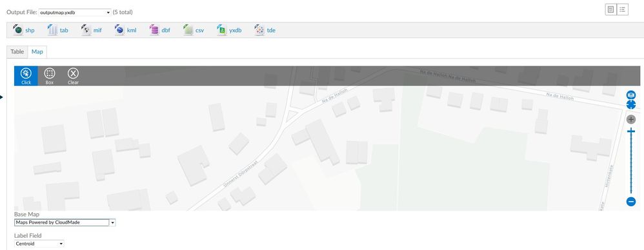Switch to document view icon at top right
The width and height of the screenshot is (644, 250).
[610, 10]
